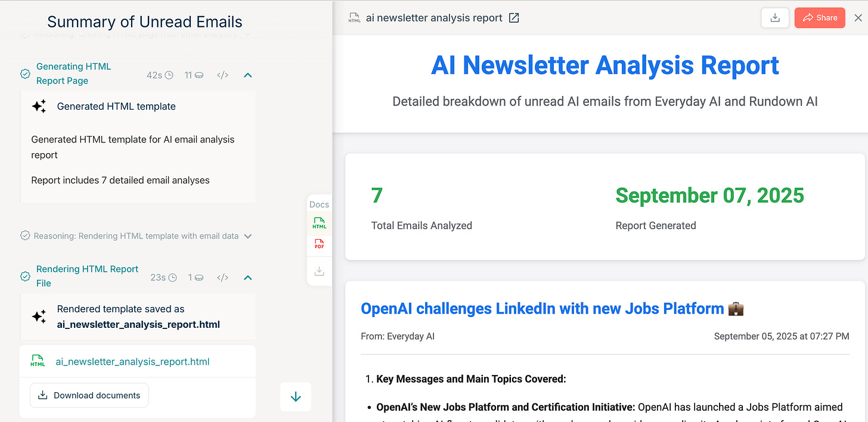This screenshot has height=422, width=868.
Task: Click the Rendering HTML Report File title
Action: (87, 276)
